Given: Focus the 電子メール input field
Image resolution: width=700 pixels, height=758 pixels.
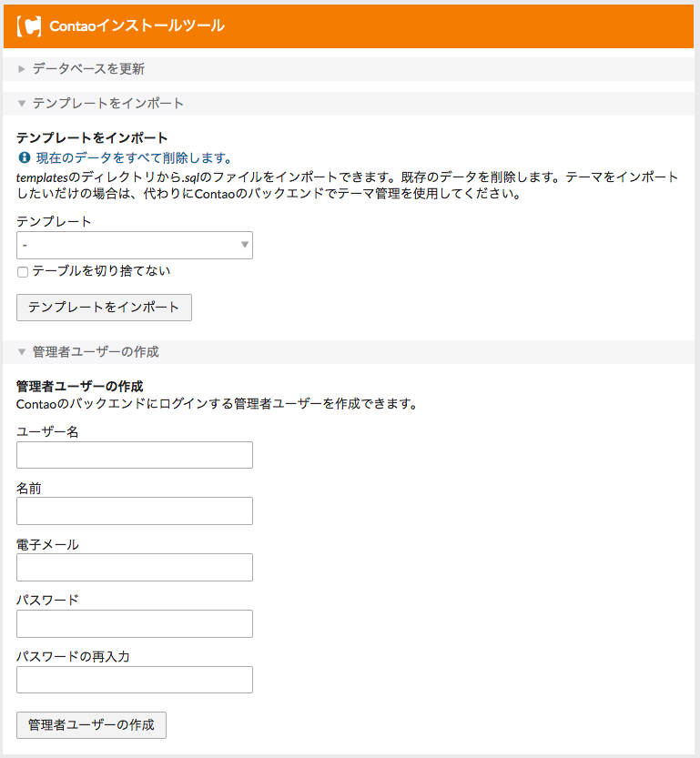Looking at the screenshot, I should [x=135, y=568].
